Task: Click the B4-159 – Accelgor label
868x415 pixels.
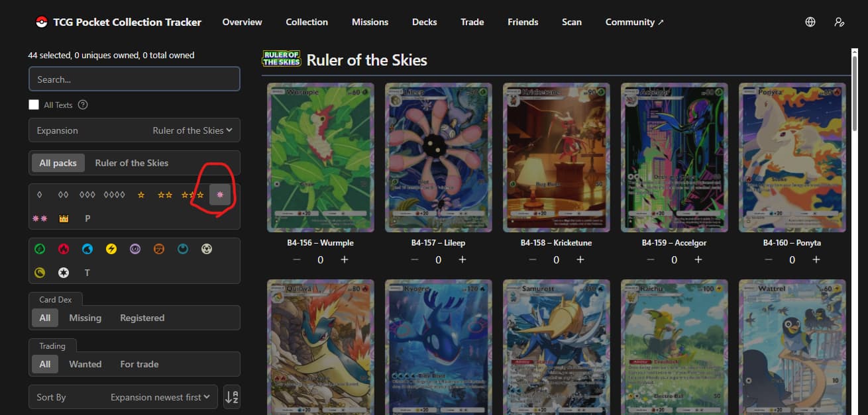Action: point(675,243)
